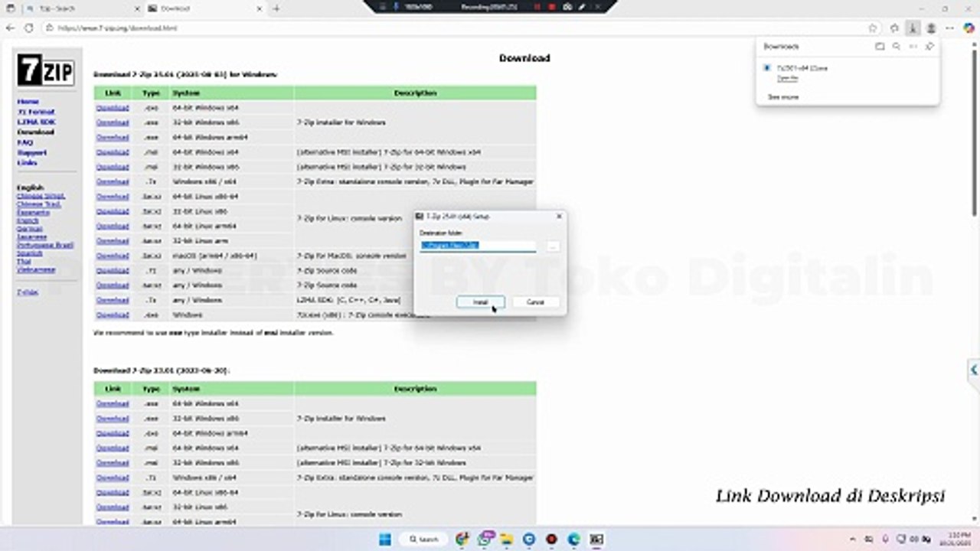Click Open file link under downloaded exe
Image resolution: width=980 pixels, height=551 pixels.
pyautogui.click(x=787, y=78)
